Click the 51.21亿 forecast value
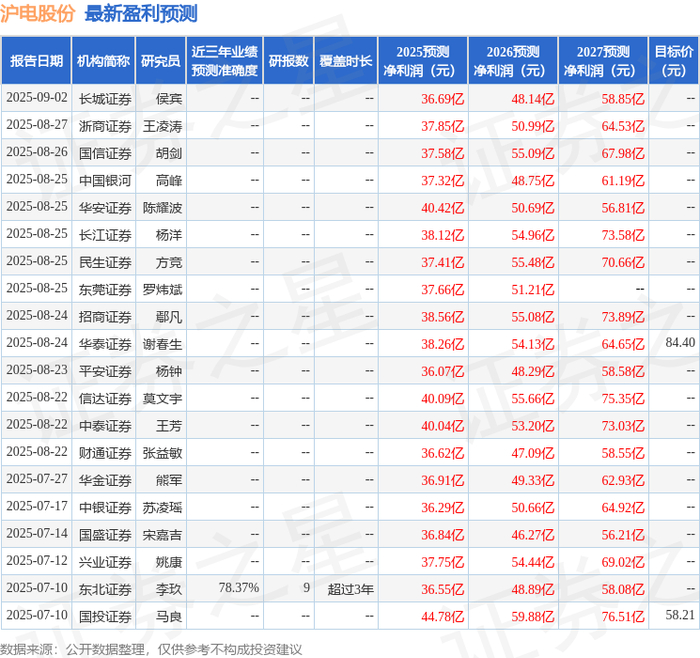 click(533, 289)
